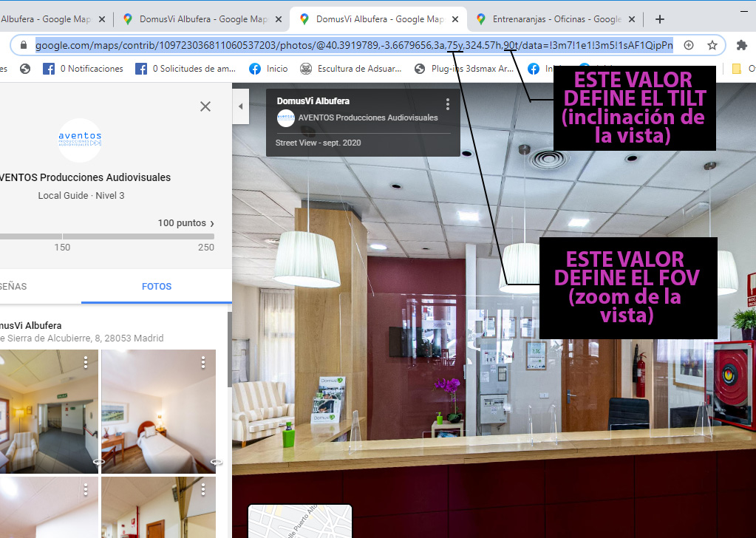Click the Street View - sept. 2020 text
This screenshot has height=538, width=756.
click(x=318, y=143)
